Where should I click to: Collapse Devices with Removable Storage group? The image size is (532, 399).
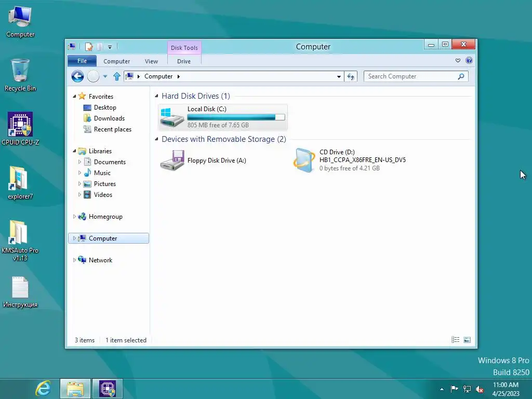156,139
